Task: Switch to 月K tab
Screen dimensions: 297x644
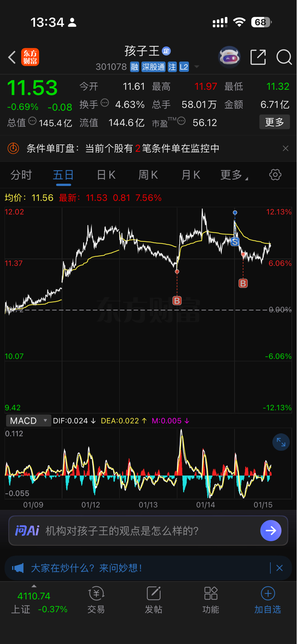Action: [x=191, y=175]
